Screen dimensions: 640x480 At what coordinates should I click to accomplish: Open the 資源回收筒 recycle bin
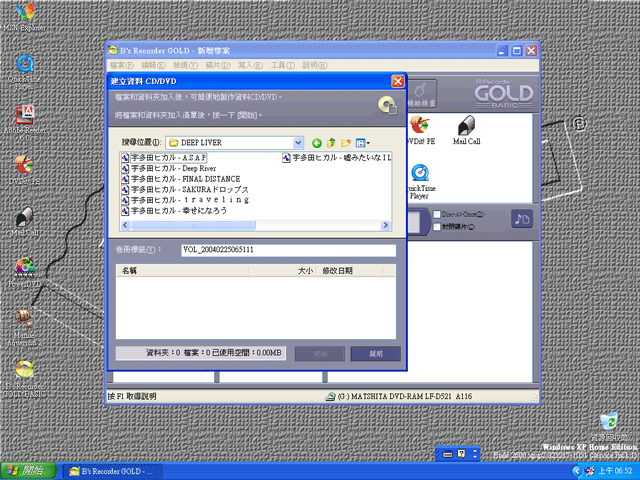(611, 427)
